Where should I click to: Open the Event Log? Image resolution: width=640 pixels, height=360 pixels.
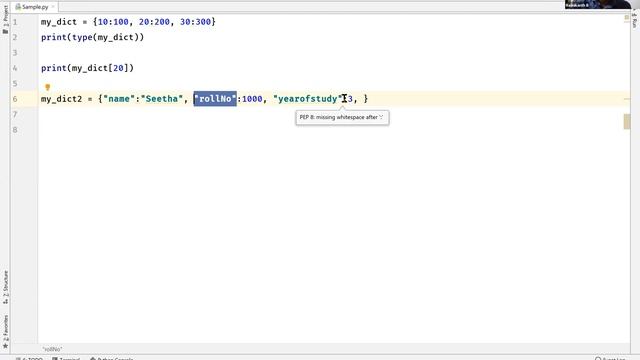pyautogui.click(x=610, y=359)
